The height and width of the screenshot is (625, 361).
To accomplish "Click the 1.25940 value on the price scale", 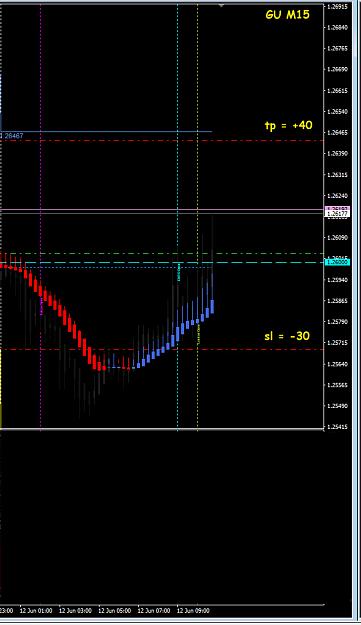I will coord(337,280).
